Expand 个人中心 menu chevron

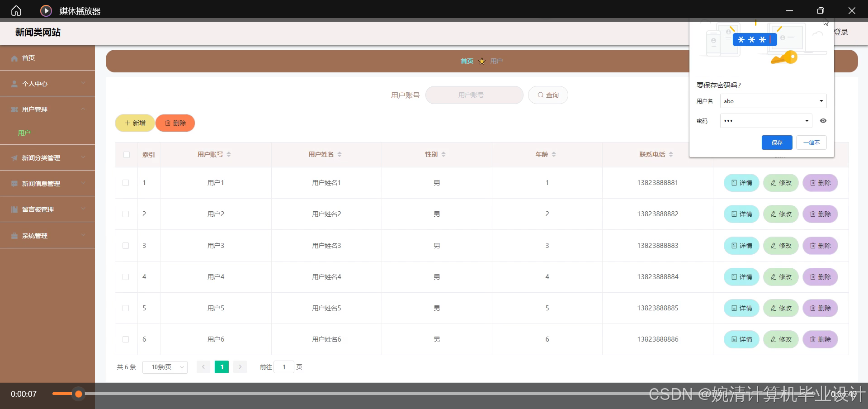83,83
